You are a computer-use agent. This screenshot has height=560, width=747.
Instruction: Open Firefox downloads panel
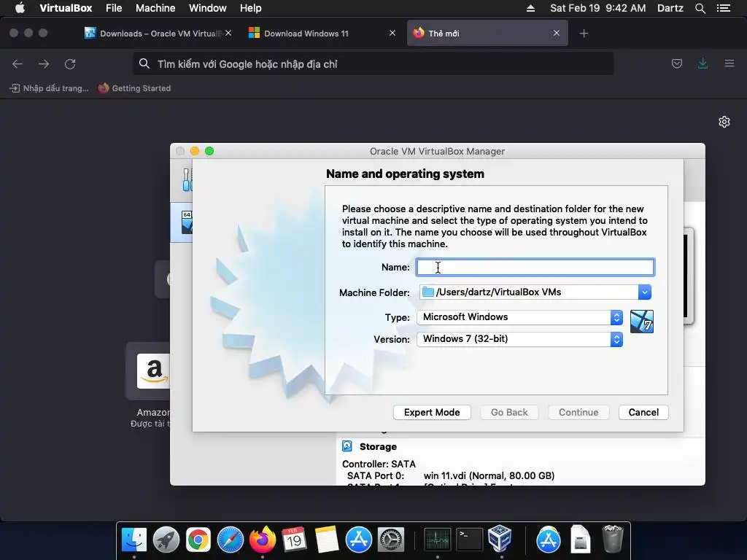point(703,63)
